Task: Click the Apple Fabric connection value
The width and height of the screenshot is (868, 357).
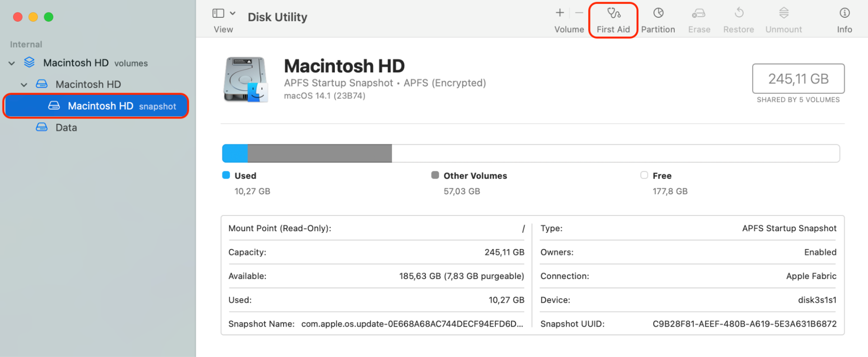Action: tap(811, 276)
